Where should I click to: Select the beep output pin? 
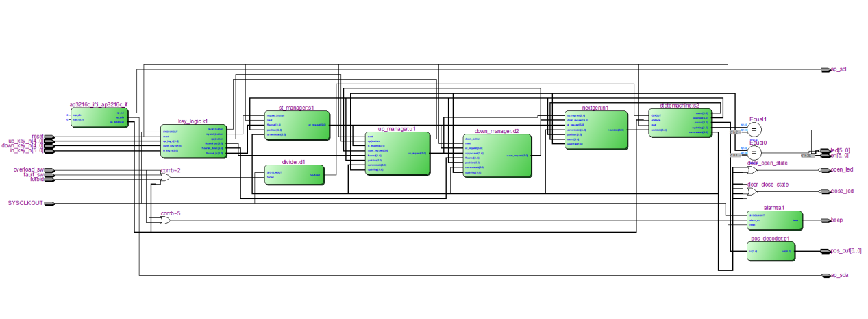tap(826, 220)
